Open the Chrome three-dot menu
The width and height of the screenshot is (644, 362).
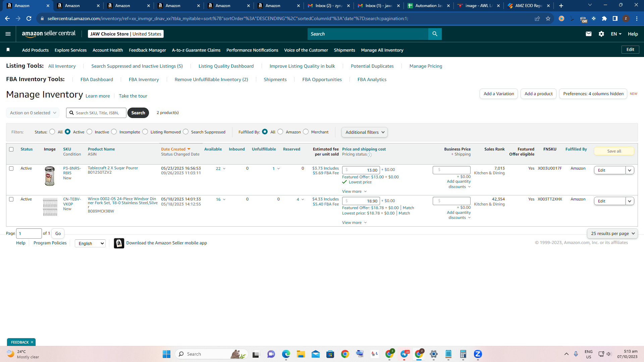pyautogui.click(x=637, y=18)
